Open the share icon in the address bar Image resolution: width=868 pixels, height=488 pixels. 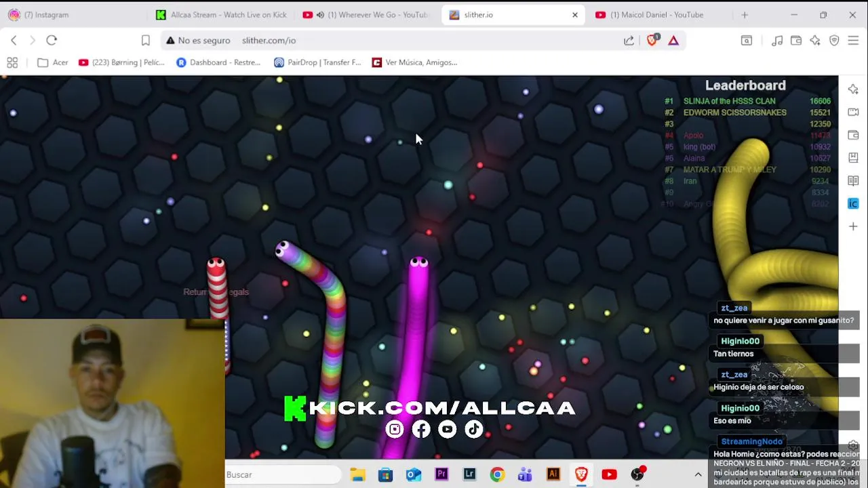point(629,41)
